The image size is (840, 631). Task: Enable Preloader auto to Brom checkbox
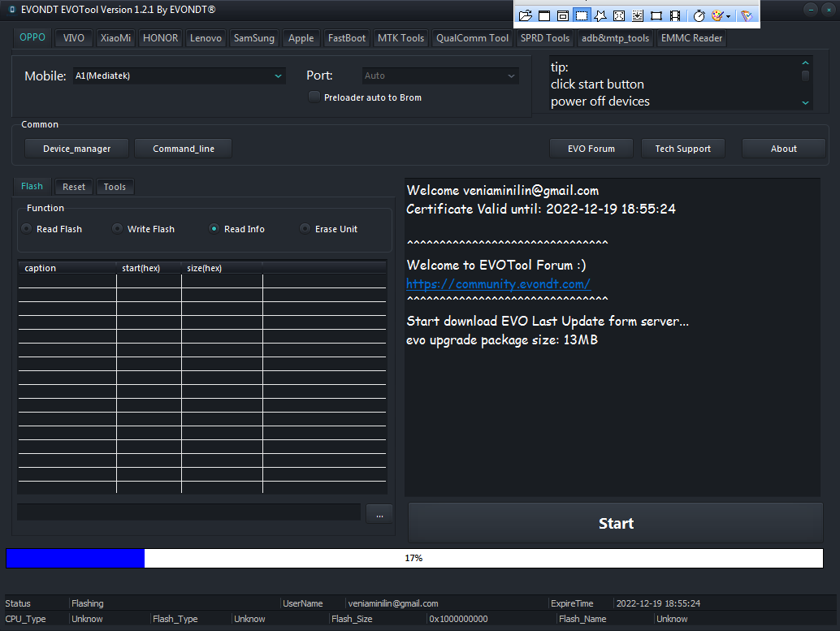pos(314,97)
